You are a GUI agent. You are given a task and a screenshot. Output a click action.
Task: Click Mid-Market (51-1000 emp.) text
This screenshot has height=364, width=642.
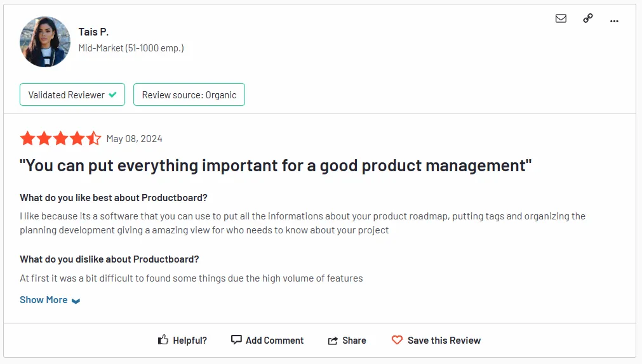pyautogui.click(x=131, y=48)
